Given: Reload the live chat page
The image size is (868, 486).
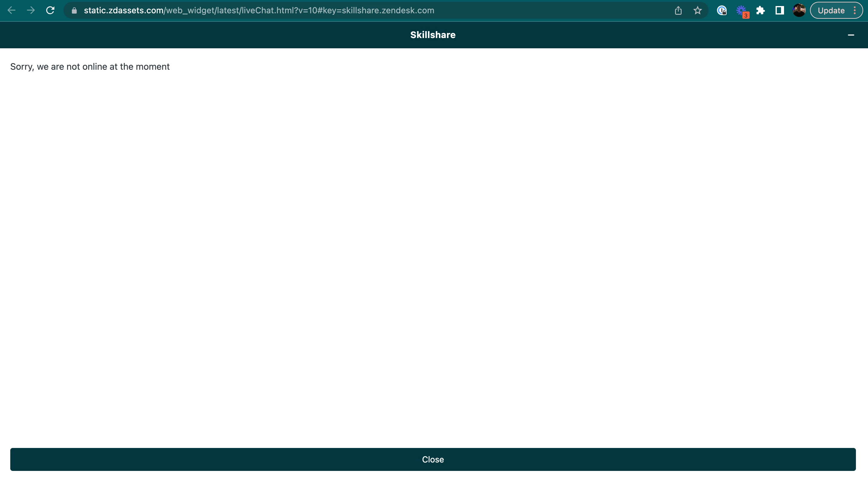Looking at the screenshot, I should click(50, 11).
